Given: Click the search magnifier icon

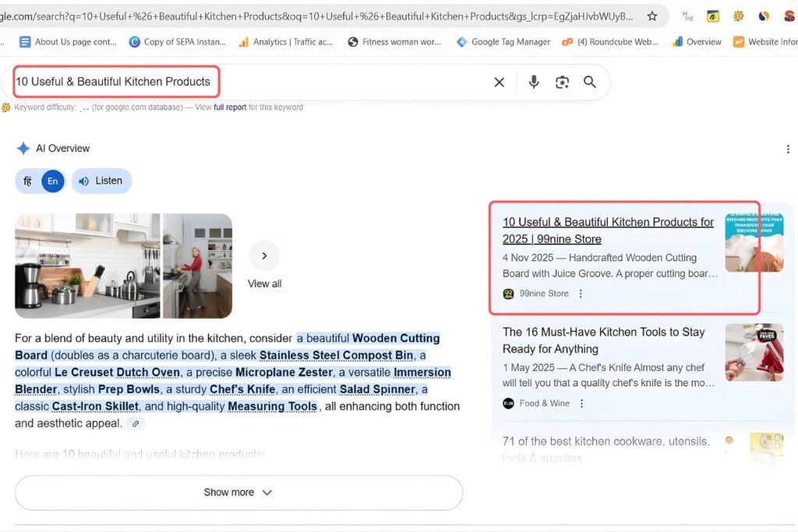Looking at the screenshot, I should click(590, 81).
